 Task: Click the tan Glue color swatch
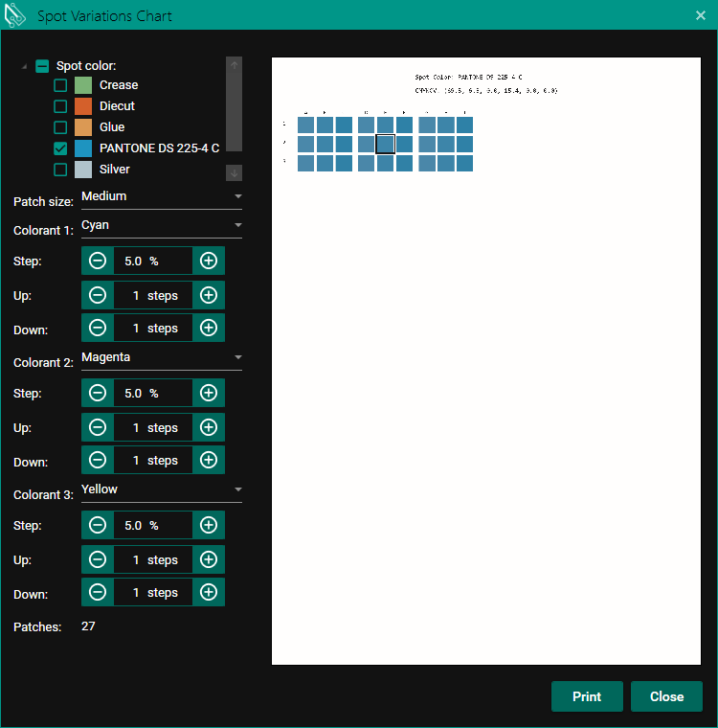pyautogui.click(x=83, y=127)
